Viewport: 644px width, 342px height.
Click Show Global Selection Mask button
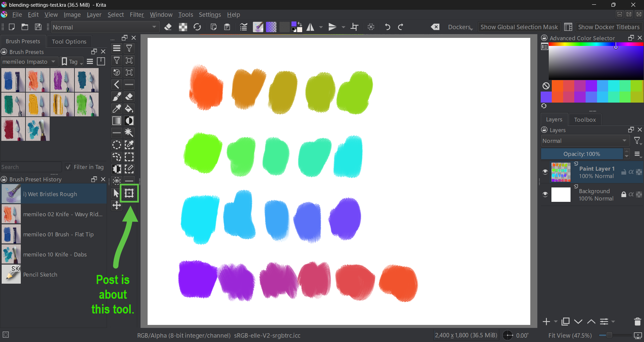point(519,27)
